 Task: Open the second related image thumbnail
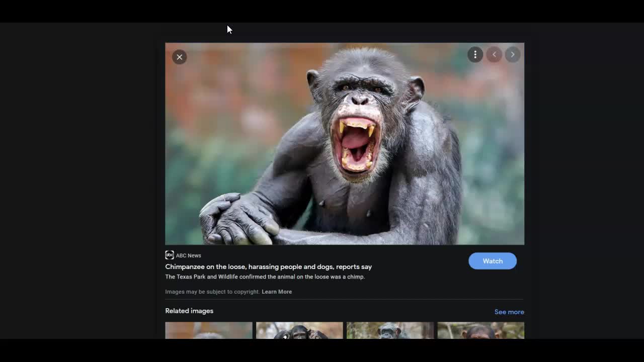299,330
